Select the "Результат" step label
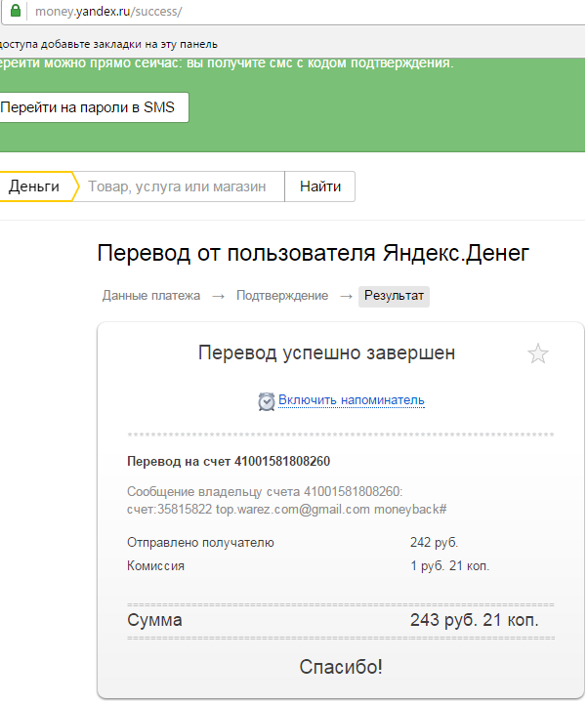 394,296
